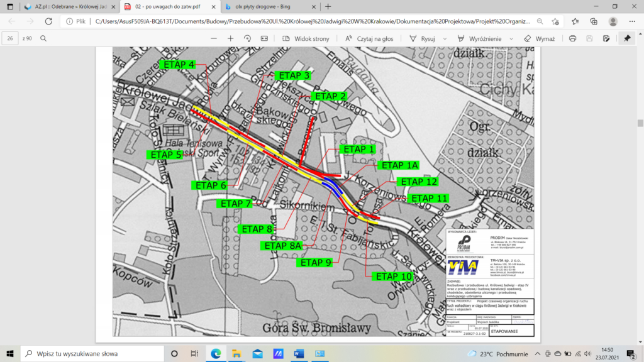The height and width of the screenshot is (362, 644).
Task: Open Widok strony page view options
Action: click(306, 38)
